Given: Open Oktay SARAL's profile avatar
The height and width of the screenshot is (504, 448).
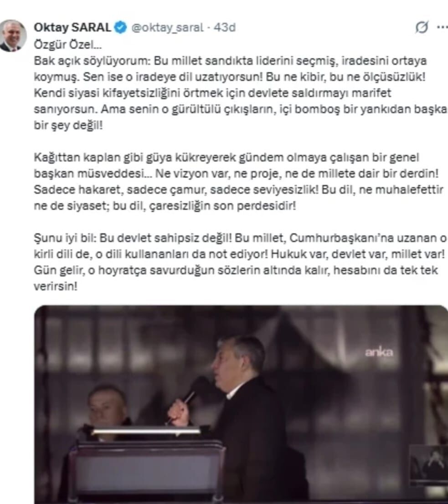Looking at the screenshot, I should [x=13, y=36].
